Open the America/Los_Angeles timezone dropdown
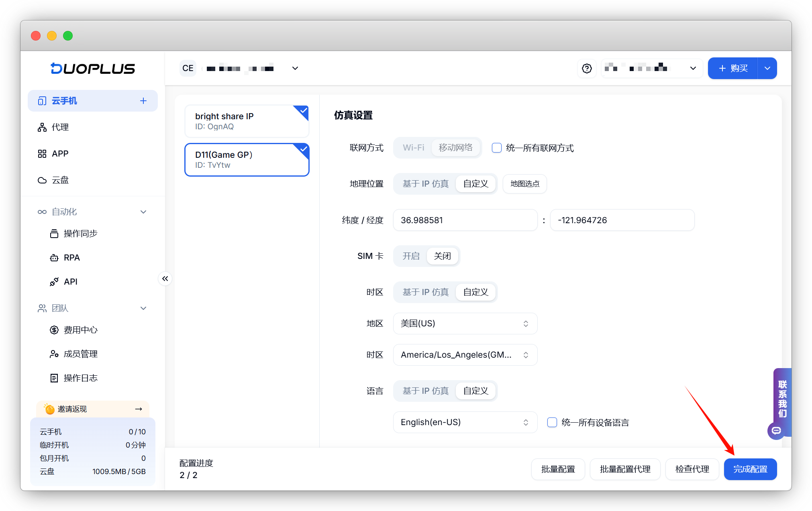Image resolution: width=812 pixels, height=511 pixels. (x=465, y=355)
